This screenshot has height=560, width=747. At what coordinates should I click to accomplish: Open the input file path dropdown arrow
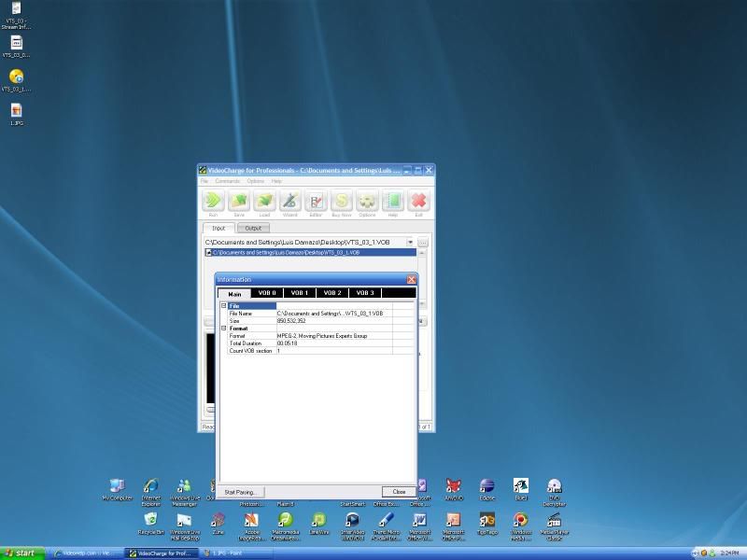coord(410,242)
